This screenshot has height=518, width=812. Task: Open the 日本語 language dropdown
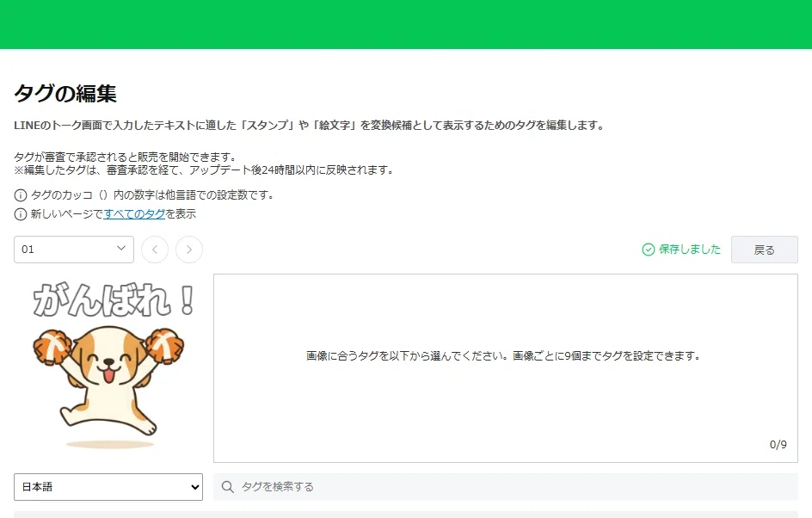(x=108, y=487)
